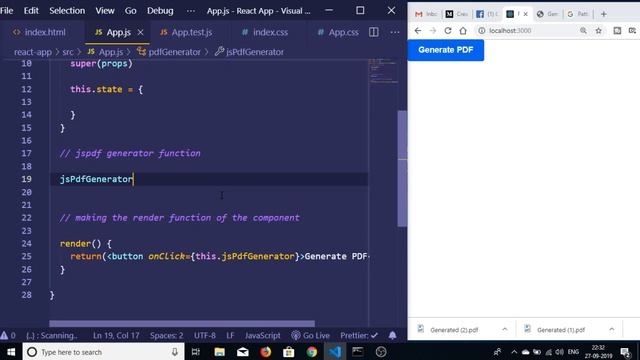Open Chrome from the taskbar

(312, 352)
